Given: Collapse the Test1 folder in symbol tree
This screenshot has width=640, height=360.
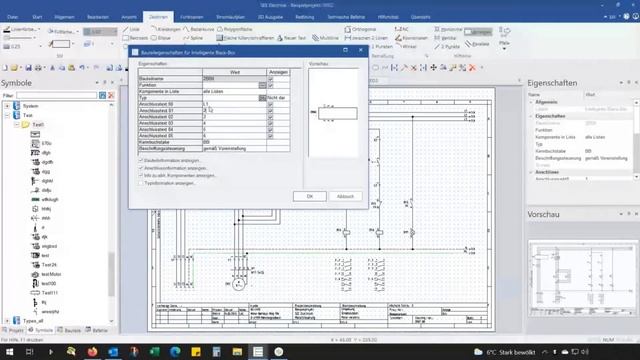Looking at the screenshot, I should [17, 125].
